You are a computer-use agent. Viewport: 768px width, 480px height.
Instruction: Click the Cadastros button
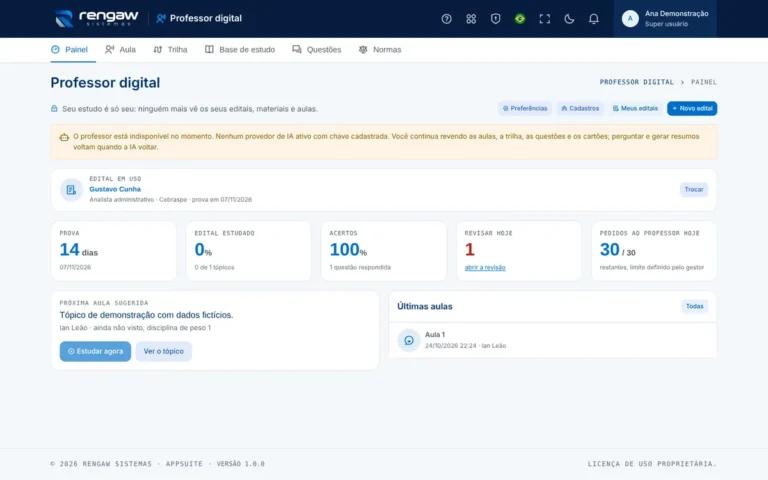click(x=580, y=108)
